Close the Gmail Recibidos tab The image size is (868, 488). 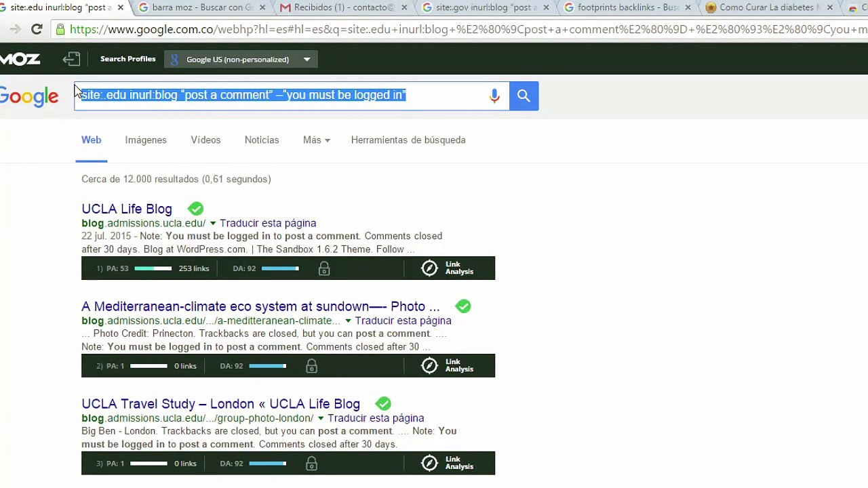click(x=404, y=7)
